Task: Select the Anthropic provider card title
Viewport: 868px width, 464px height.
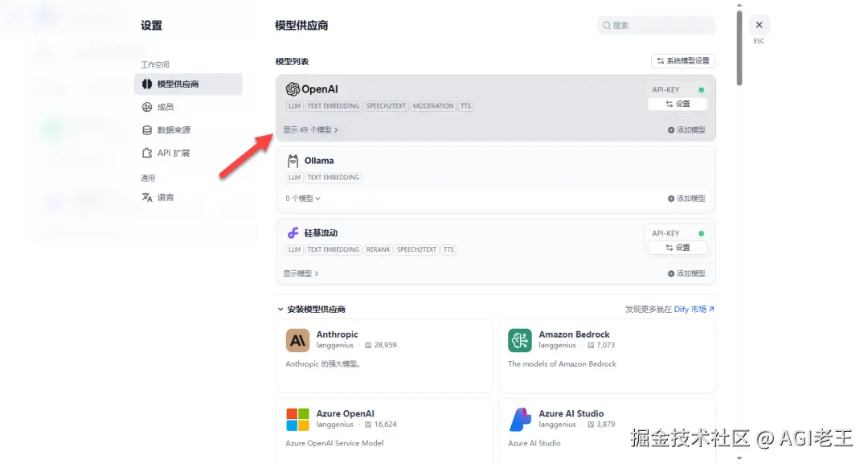Action: click(x=337, y=335)
